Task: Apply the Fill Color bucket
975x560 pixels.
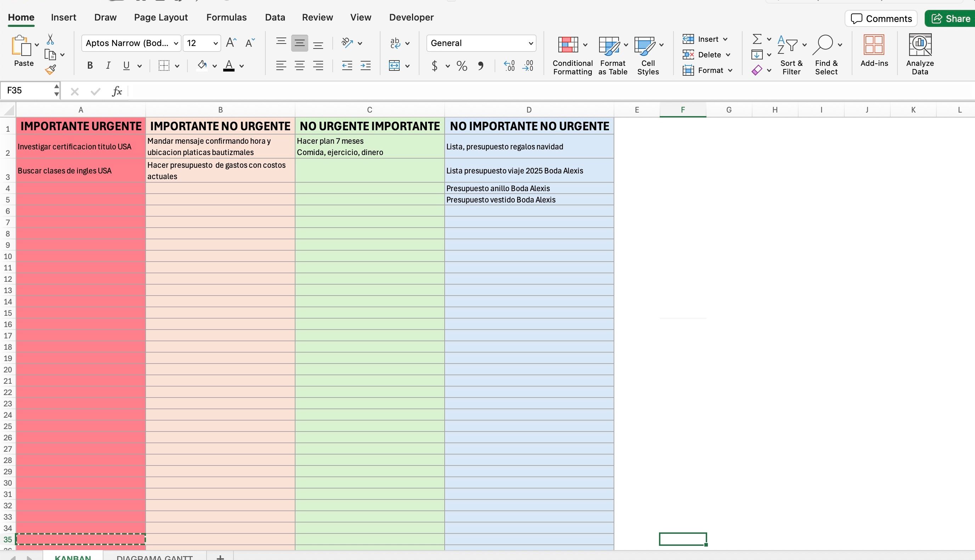Action: point(202,65)
